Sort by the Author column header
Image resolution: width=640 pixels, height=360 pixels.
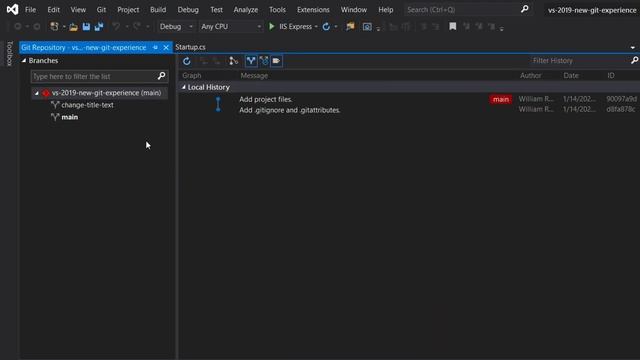[x=530, y=76]
